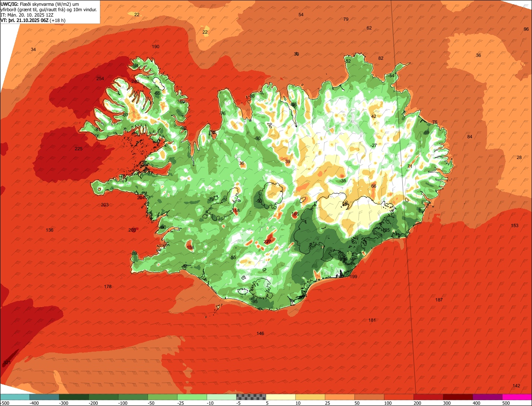532x406 pixels.
Task: Pick the darkest green -300 to -200 swatch
Action: click(x=74, y=397)
